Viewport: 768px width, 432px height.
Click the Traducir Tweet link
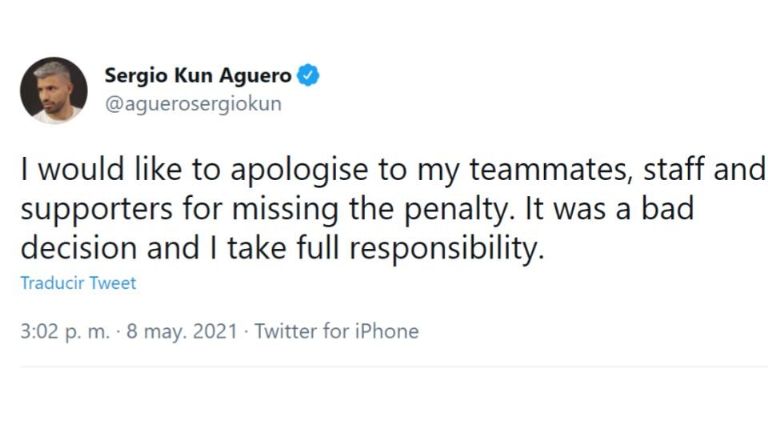pos(78,283)
